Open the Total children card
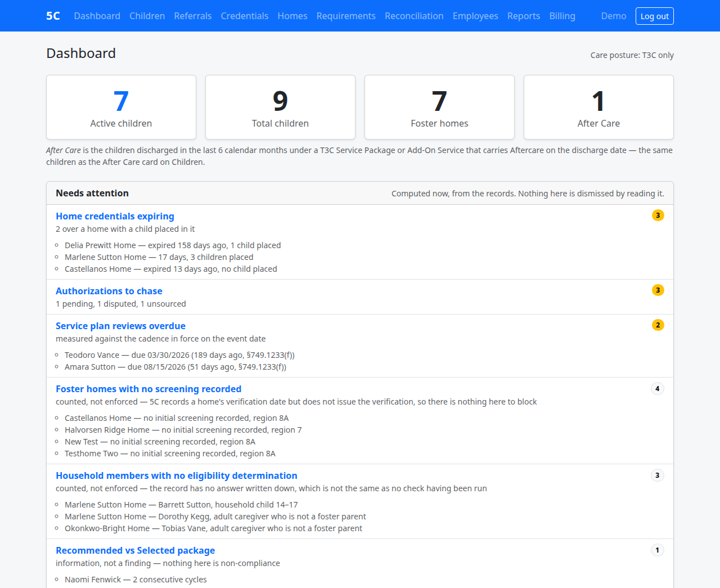Screen dimensions: 720x588 [280, 107]
